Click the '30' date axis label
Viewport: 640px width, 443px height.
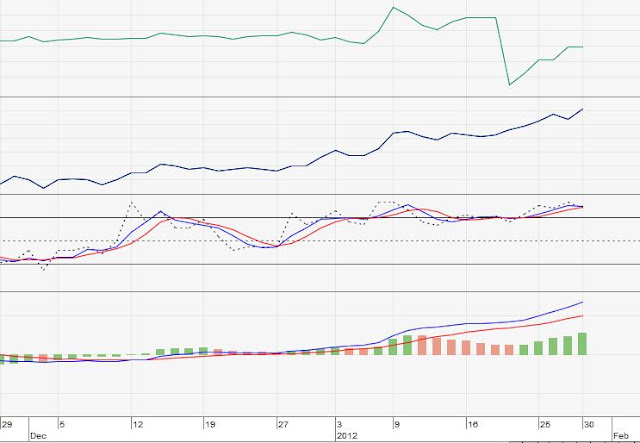589,425
